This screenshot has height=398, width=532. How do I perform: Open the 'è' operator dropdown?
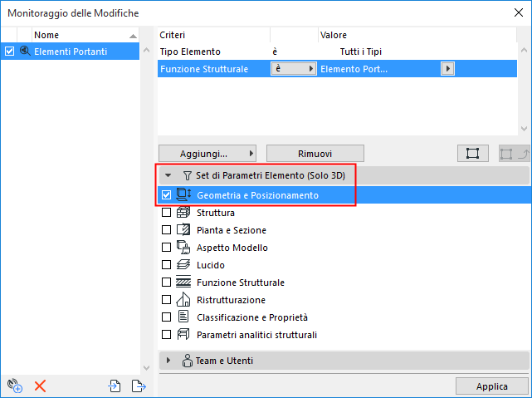[294, 69]
